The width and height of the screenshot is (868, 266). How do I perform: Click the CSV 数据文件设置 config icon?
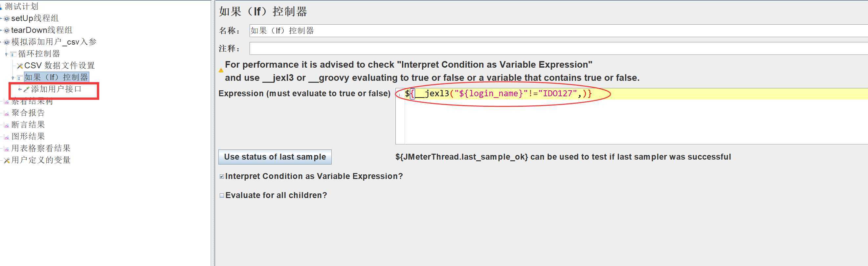coord(20,66)
